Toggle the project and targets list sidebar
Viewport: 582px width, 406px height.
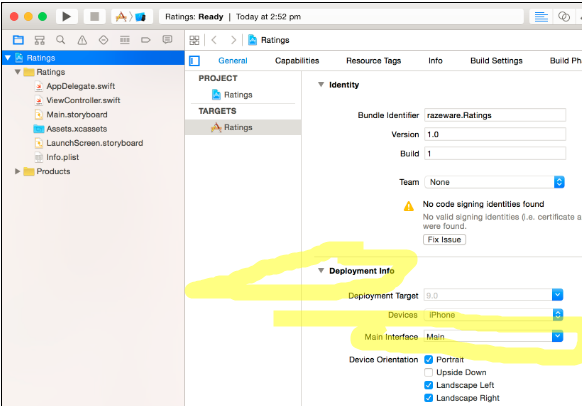tap(194, 61)
